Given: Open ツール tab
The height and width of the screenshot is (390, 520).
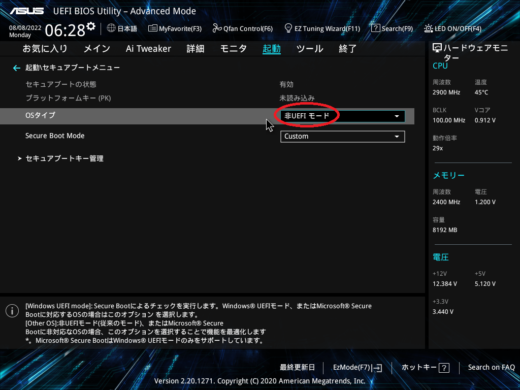Looking at the screenshot, I should (310, 49).
